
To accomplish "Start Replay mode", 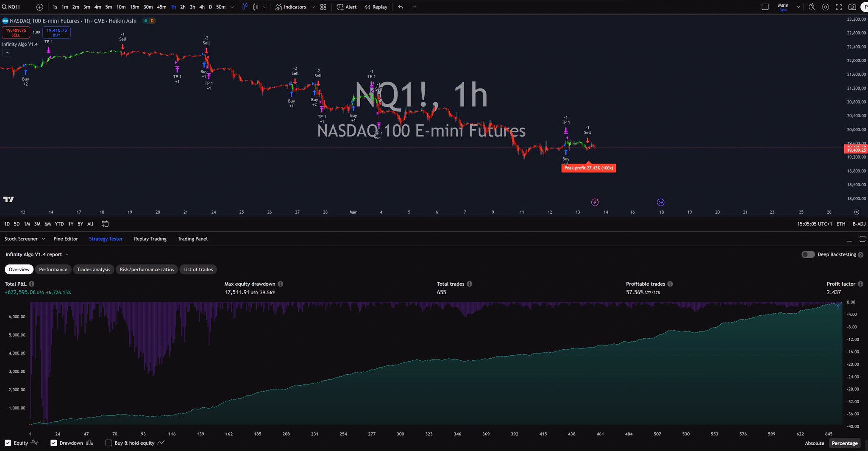I will click(376, 7).
